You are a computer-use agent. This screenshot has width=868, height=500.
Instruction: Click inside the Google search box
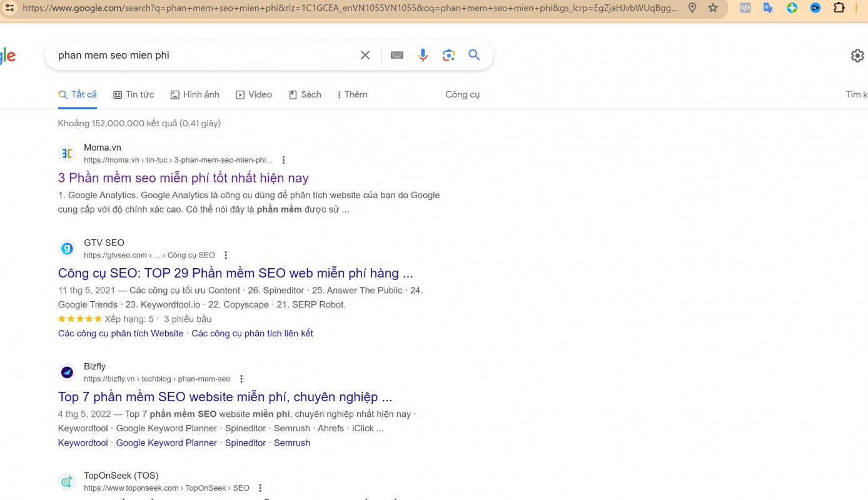(x=200, y=55)
